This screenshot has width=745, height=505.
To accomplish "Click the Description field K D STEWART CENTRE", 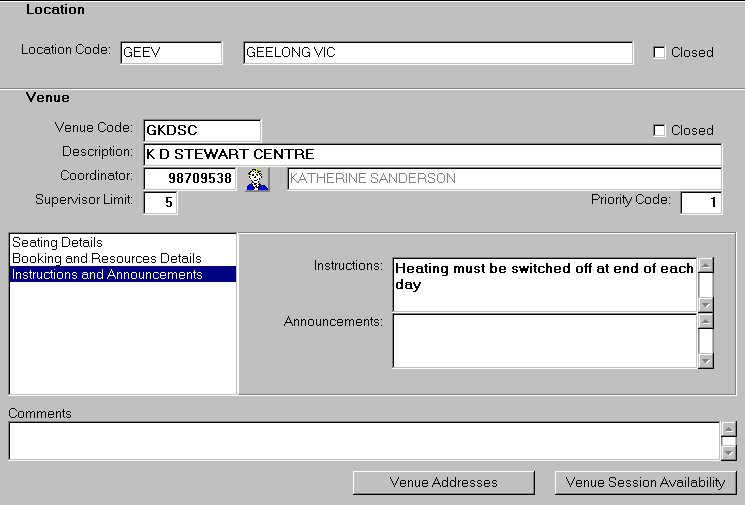I will coord(432,155).
